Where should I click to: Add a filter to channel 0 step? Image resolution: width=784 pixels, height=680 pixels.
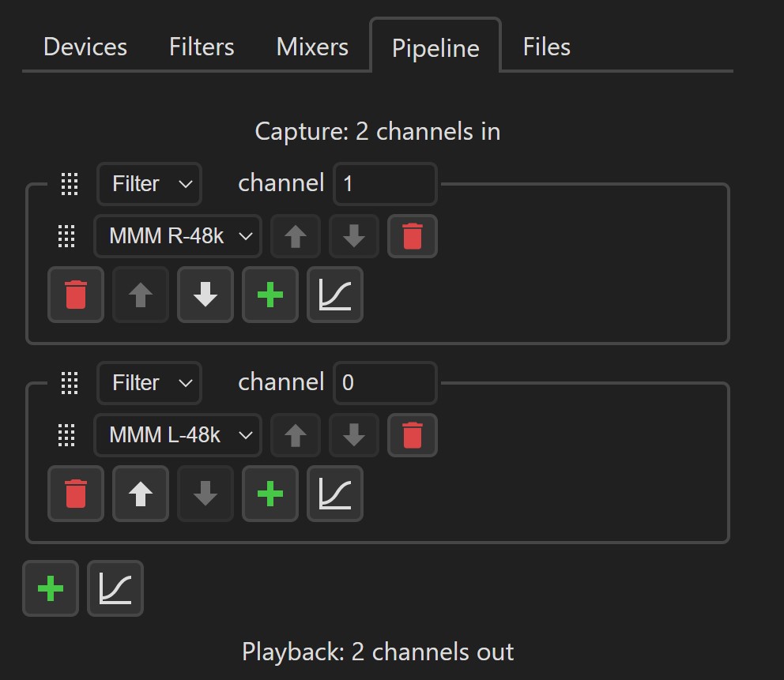[270, 494]
